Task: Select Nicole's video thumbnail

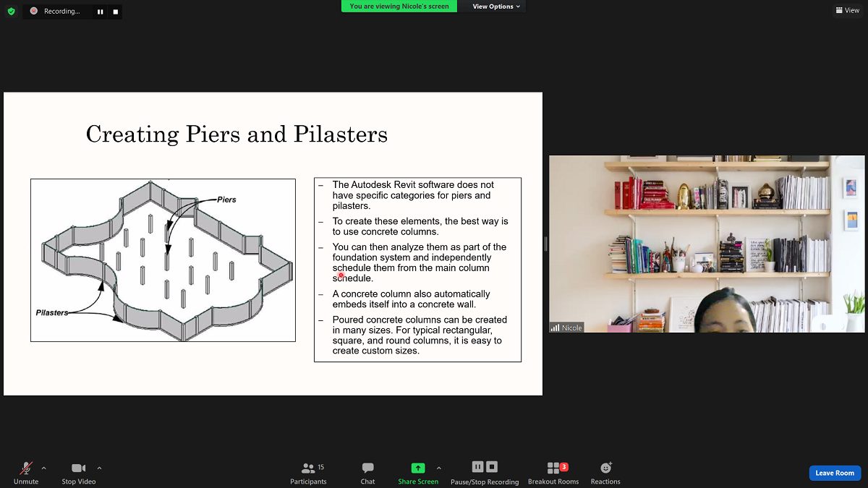Action: click(x=707, y=244)
